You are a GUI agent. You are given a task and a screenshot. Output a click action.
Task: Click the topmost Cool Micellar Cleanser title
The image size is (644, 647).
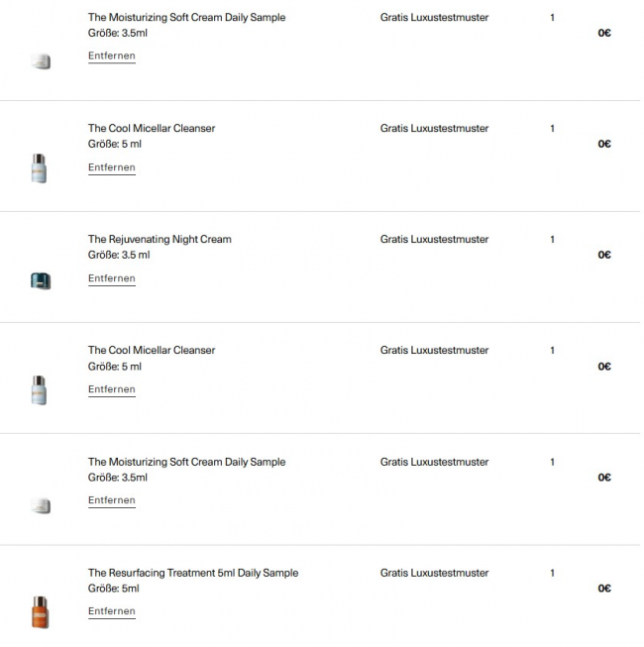point(151,128)
